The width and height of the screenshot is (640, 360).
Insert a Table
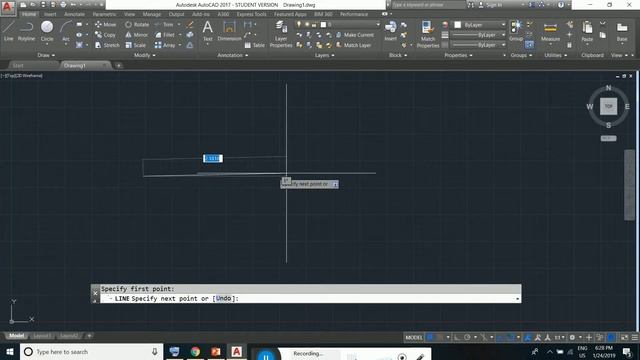[x=255, y=45]
